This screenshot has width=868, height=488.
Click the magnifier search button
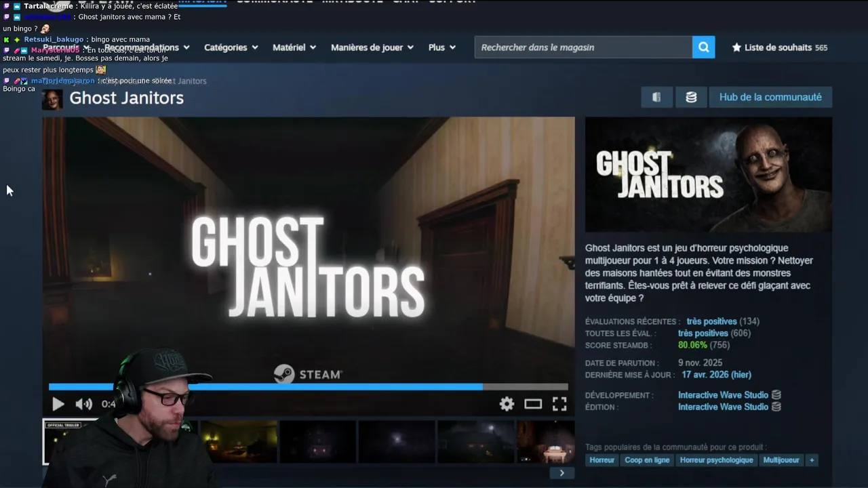tap(703, 47)
